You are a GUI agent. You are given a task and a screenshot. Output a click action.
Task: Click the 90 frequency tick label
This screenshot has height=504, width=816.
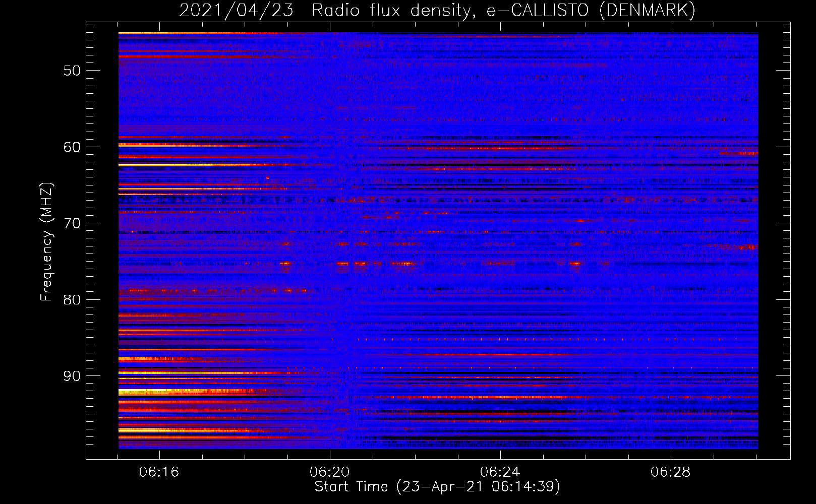coord(72,376)
